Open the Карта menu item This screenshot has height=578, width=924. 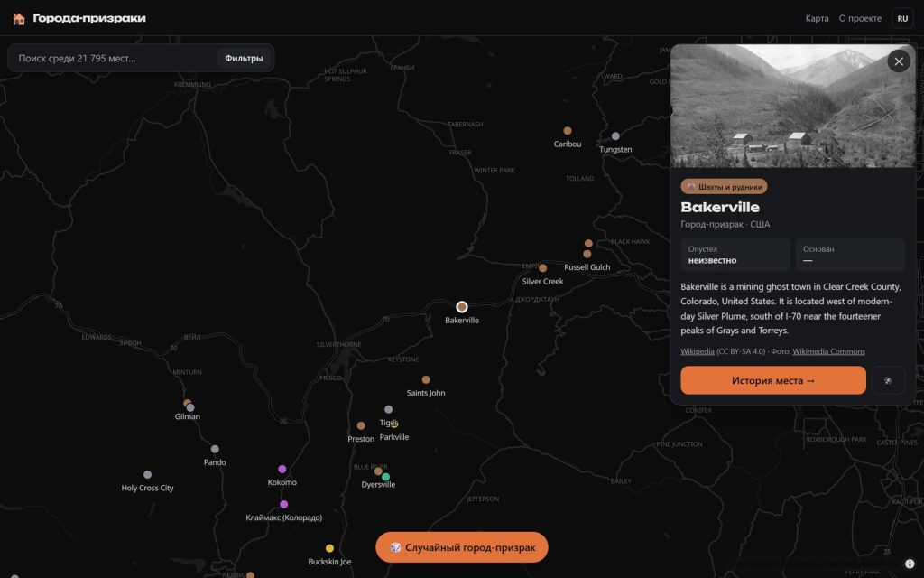(817, 18)
